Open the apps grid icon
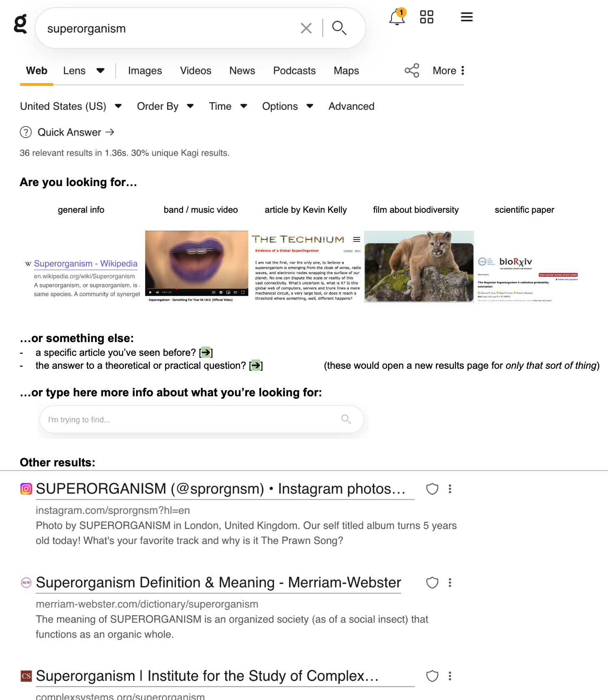Viewport: 608px width, 700px height. [427, 17]
